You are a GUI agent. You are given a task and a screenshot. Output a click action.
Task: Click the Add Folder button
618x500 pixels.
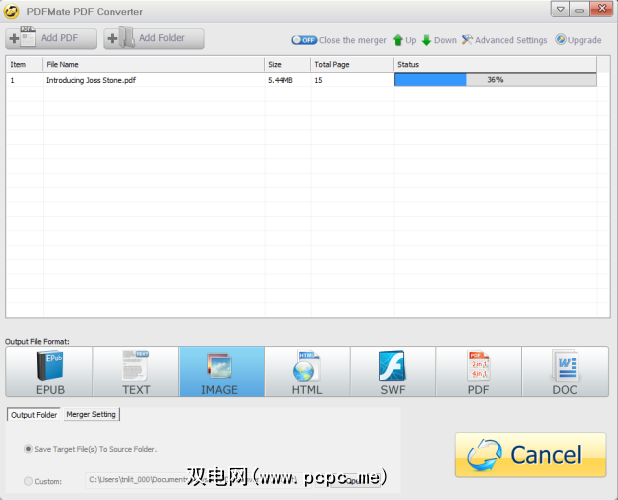154,38
